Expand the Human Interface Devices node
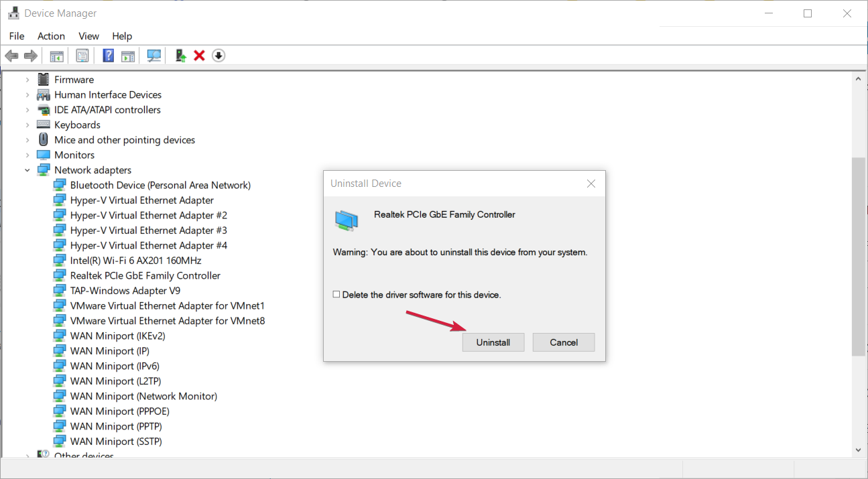Viewport: 868px width, 479px height. pos(27,94)
